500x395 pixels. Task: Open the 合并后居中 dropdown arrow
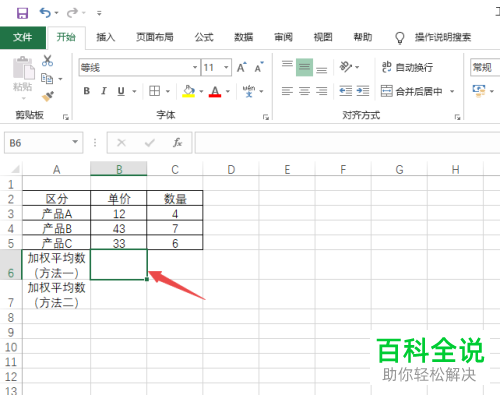pyautogui.click(x=452, y=91)
